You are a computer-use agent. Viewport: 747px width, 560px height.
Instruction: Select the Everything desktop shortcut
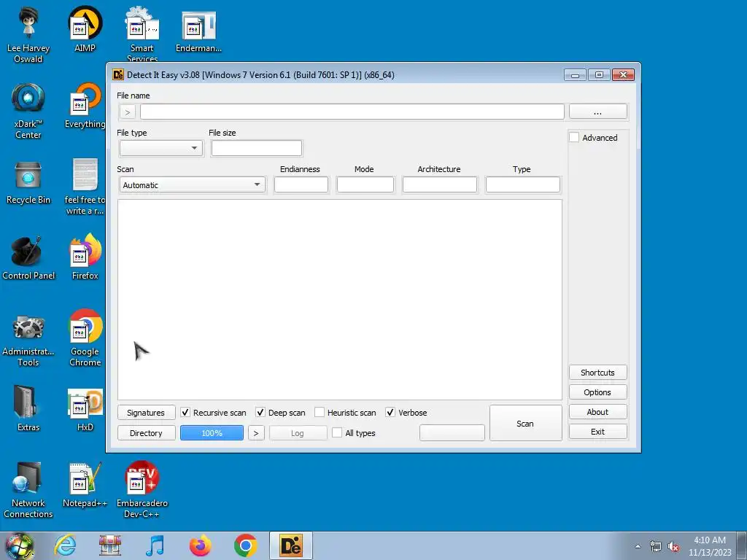[x=85, y=106]
